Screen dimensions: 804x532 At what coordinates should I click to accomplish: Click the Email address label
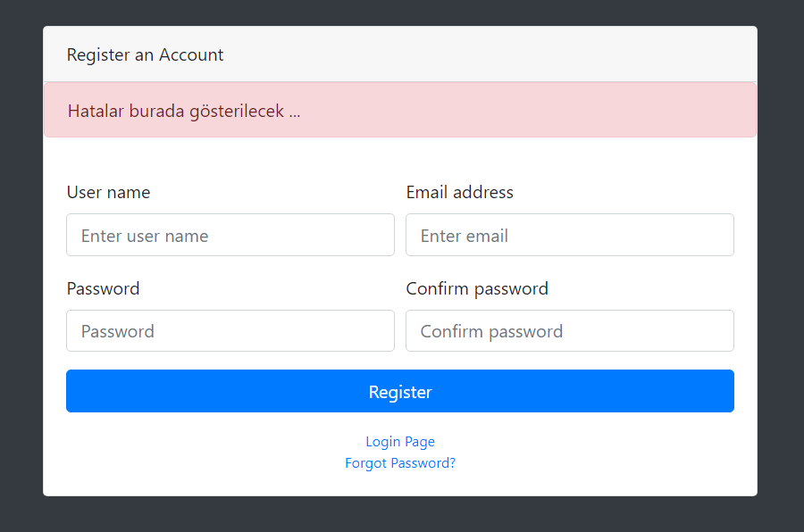[x=459, y=192]
